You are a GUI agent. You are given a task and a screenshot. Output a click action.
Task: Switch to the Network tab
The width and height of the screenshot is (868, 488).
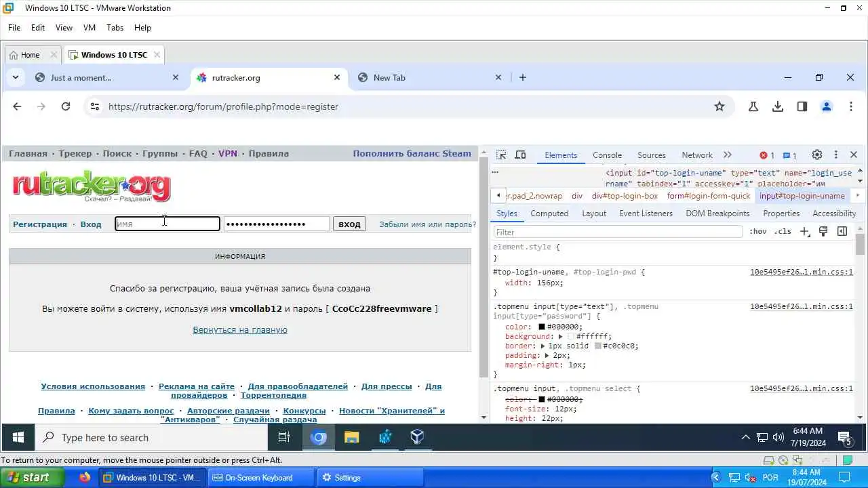696,155
